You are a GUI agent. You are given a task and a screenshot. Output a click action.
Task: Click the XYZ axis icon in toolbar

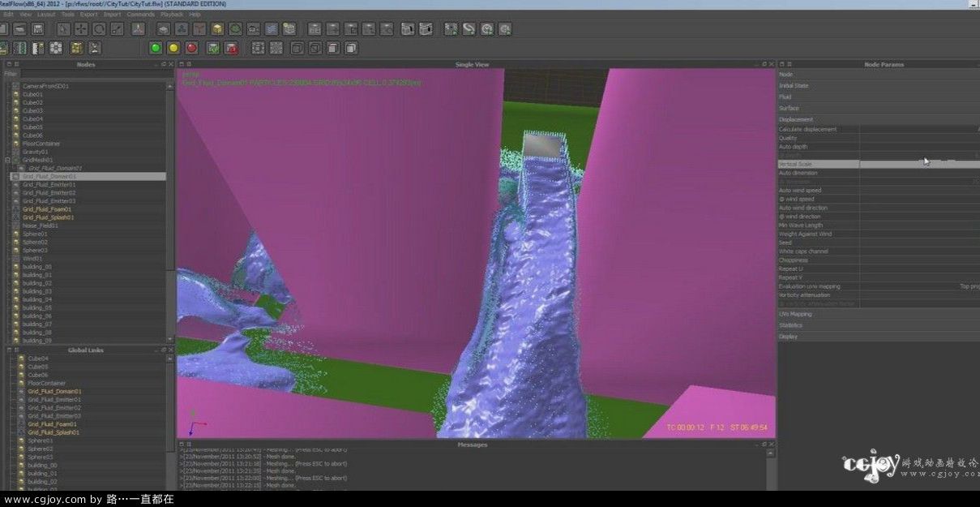coord(138,28)
